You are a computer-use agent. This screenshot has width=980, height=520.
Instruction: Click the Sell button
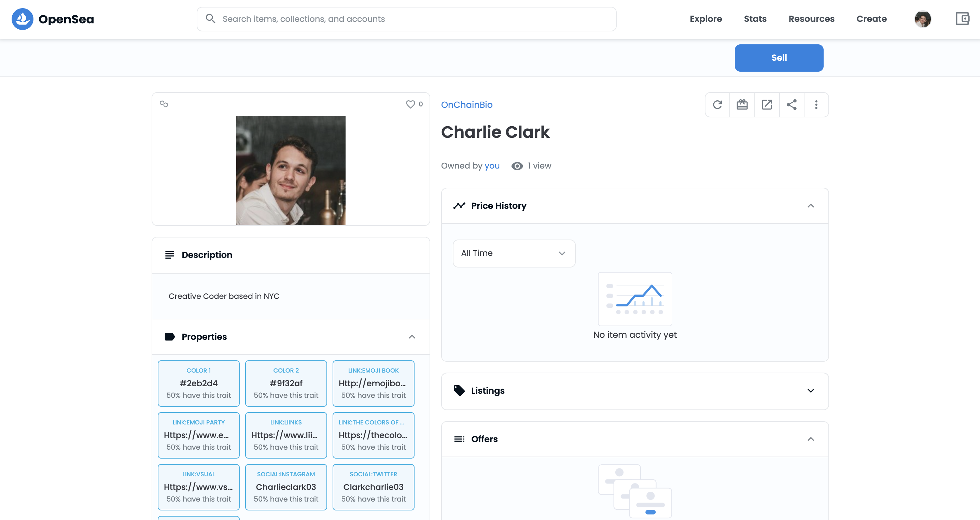coord(779,58)
